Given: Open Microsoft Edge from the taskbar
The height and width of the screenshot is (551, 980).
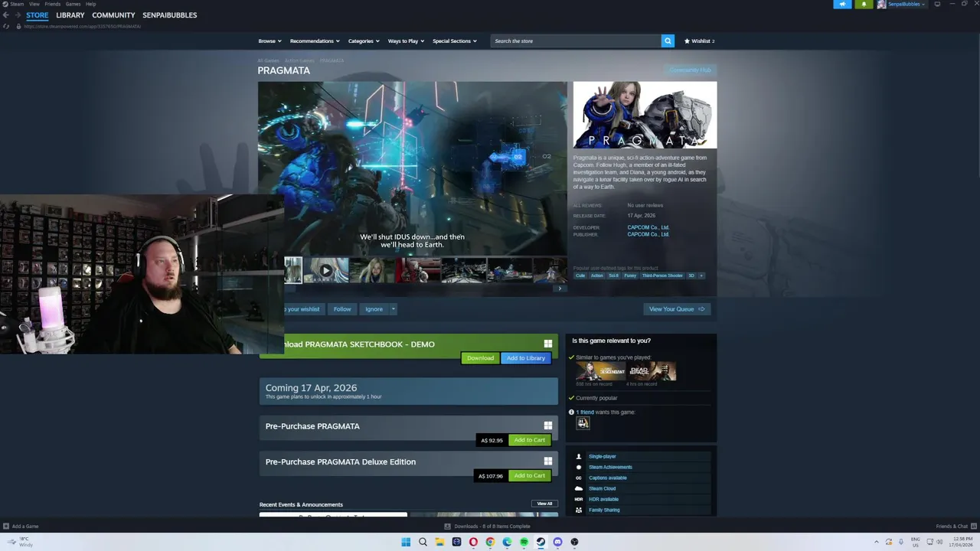Looking at the screenshot, I should [x=507, y=542].
